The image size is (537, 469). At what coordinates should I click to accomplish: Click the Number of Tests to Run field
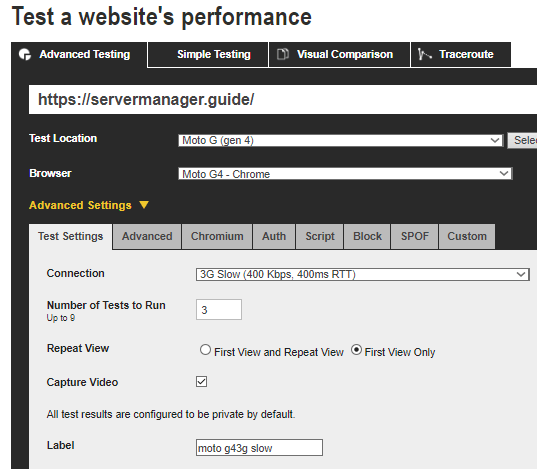point(219,310)
